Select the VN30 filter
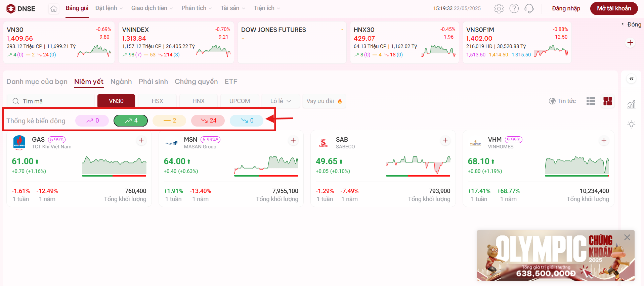 [x=116, y=101]
